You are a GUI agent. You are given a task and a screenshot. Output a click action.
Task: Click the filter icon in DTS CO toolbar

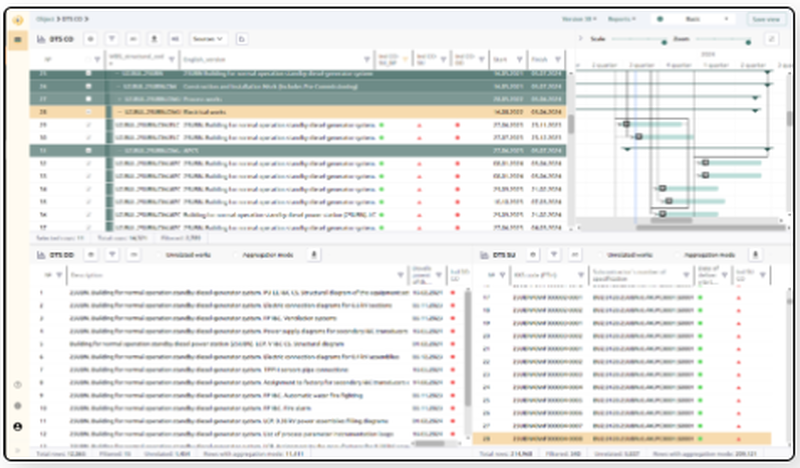point(111,38)
